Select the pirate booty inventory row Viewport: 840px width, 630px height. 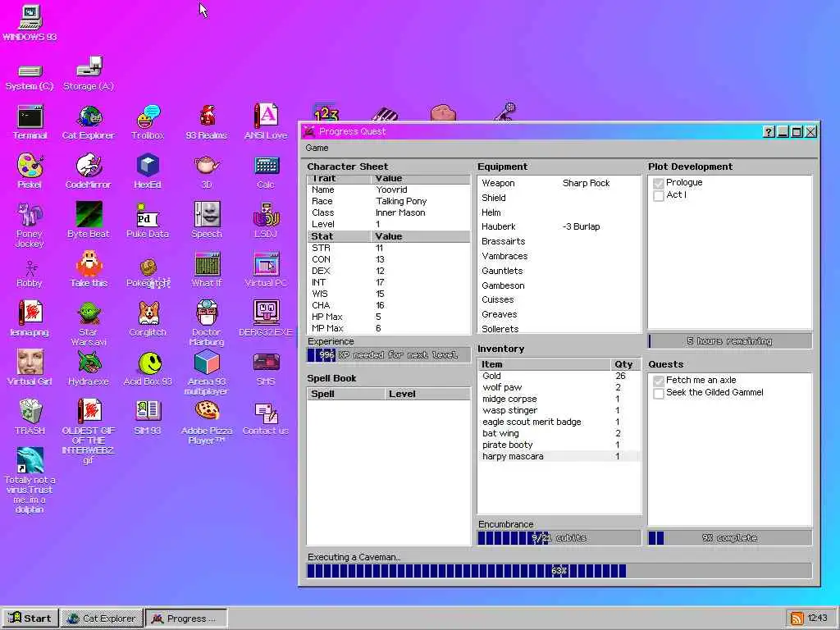[559, 445]
